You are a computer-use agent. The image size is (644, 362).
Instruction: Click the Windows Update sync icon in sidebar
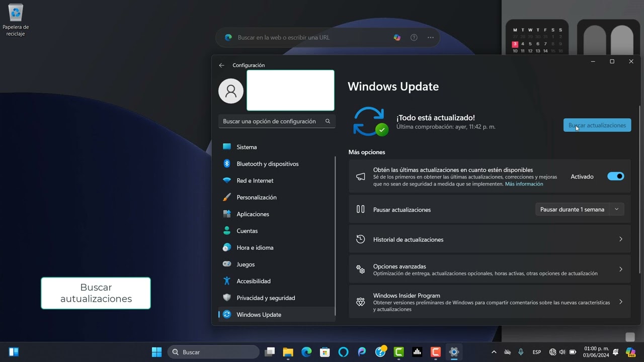227,314
